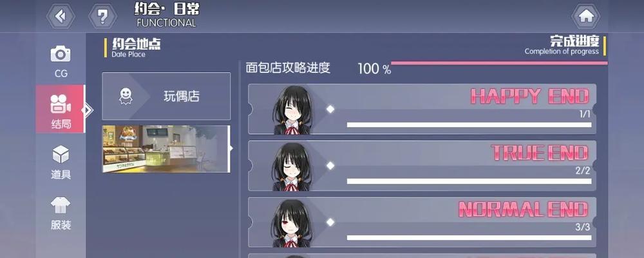The height and width of the screenshot is (258, 644).
Task: Click the arrow beside the 结局 tab
Action: click(x=88, y=110)
